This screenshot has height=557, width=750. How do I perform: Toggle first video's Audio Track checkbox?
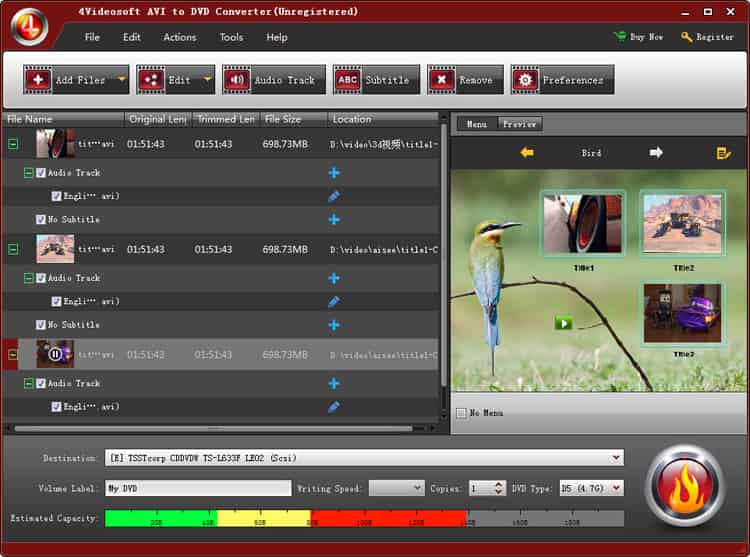click(41, 173)
